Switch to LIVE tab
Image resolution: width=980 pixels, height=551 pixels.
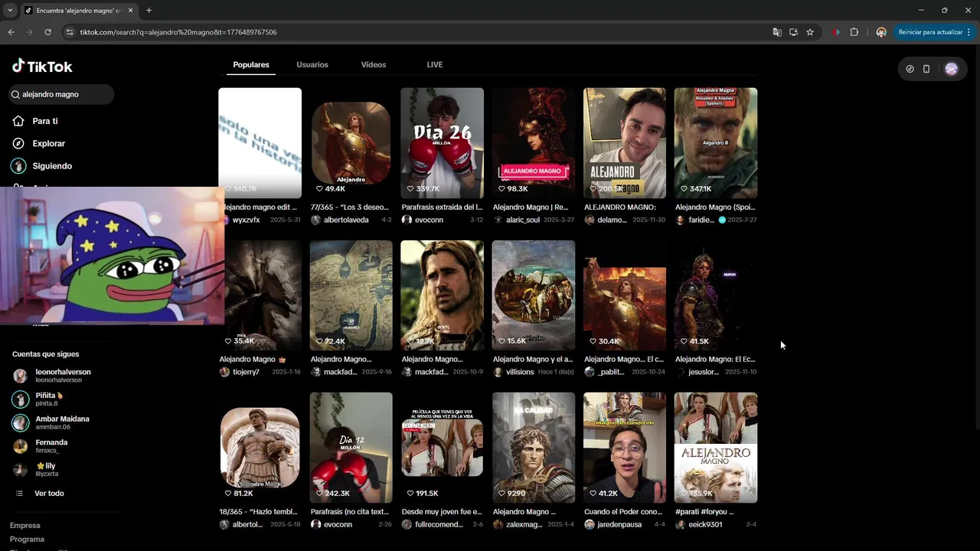click(435, 65)
